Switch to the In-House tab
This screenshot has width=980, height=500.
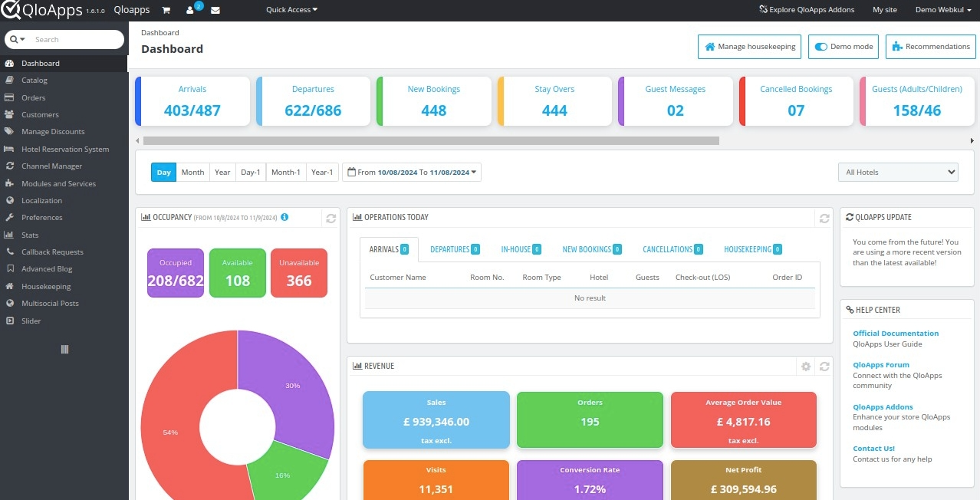(521, 249)
